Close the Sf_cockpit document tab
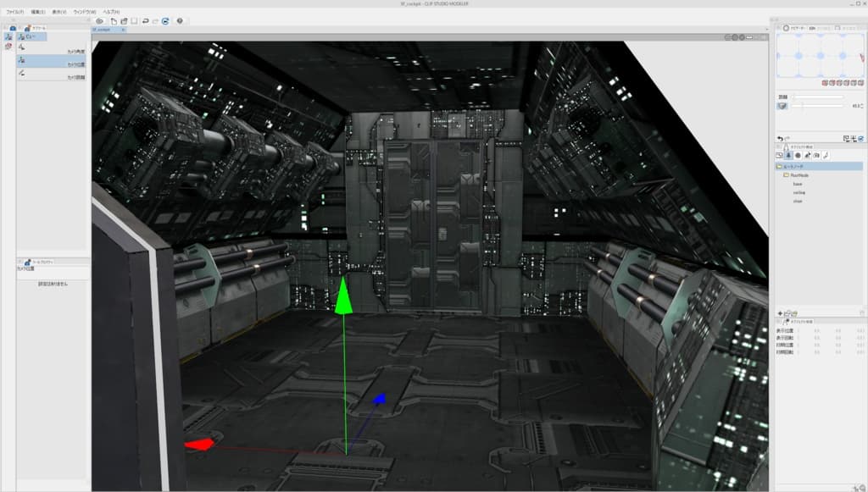The height and width of the screenshot is (492, 868). (x=123, y=30)
